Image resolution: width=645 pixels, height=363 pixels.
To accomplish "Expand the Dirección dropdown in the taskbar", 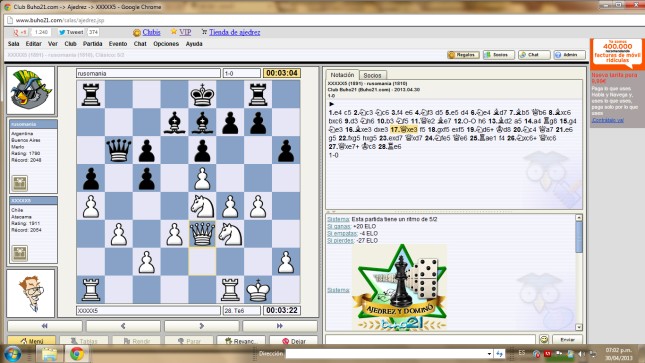I will 489,354.
